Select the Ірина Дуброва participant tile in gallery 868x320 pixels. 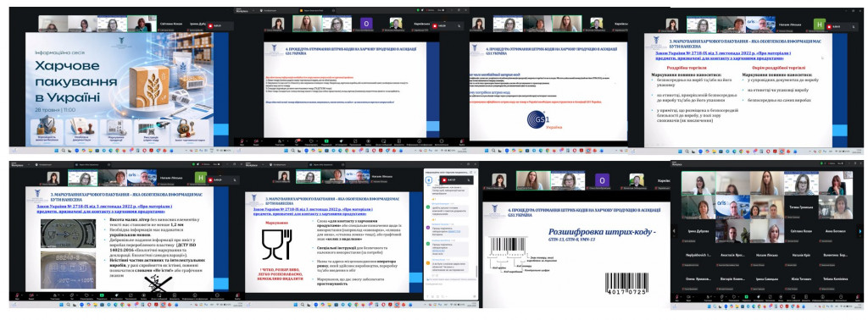point(698,231)
